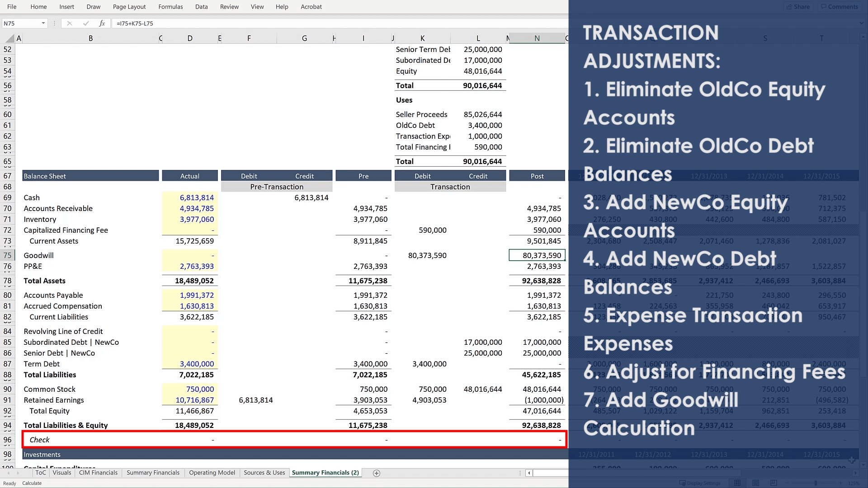
Task: Open the Formulas ribbon tab
Action: 170,7
